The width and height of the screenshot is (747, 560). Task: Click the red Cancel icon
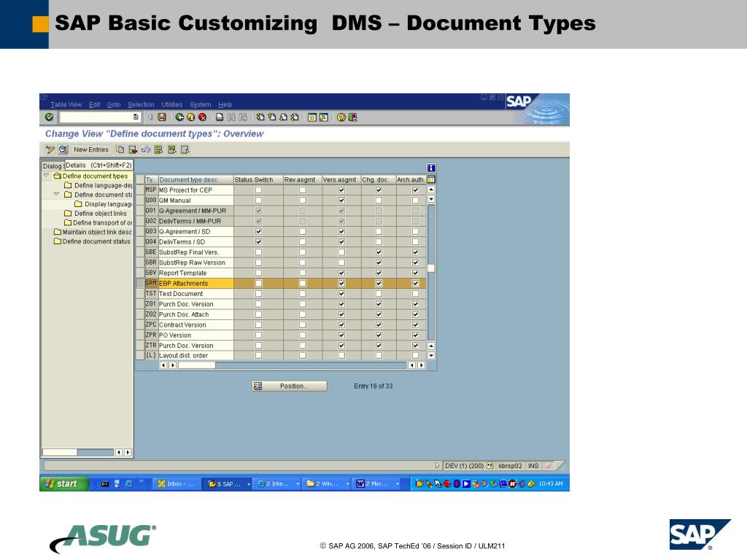[203, 117]
